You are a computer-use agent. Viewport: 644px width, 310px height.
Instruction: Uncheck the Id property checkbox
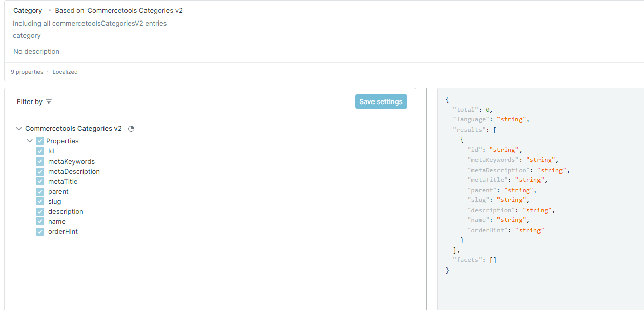tap(40, 151)
